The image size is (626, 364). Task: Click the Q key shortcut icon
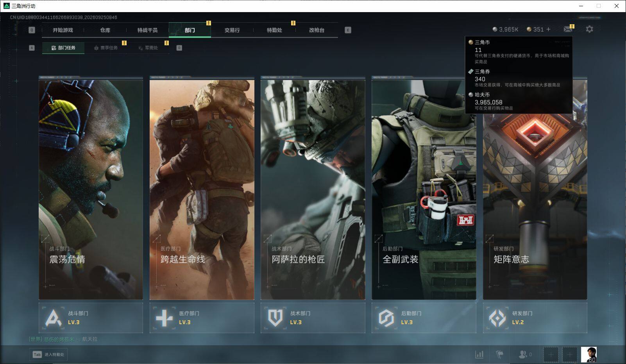[x=32, y=30]
